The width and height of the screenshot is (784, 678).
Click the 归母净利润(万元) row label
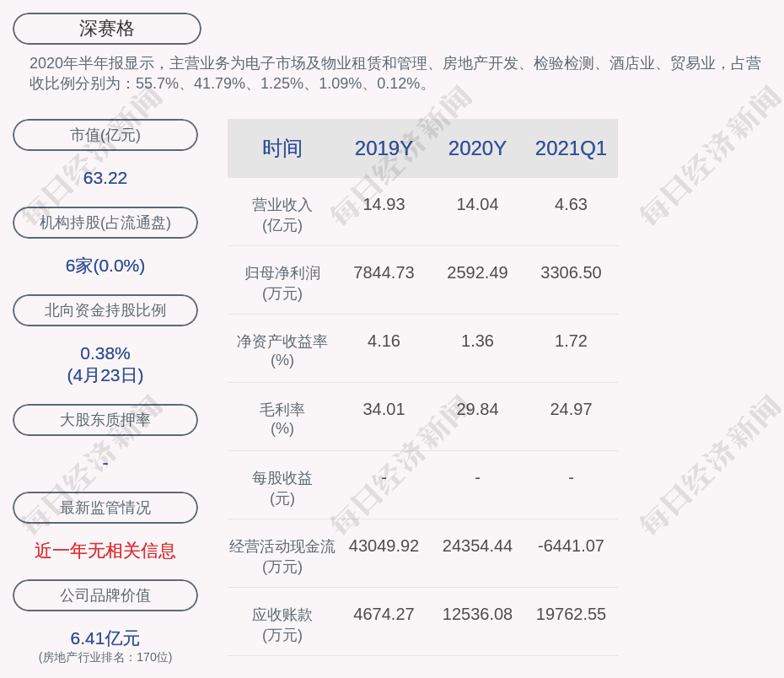tap(282, 283)
